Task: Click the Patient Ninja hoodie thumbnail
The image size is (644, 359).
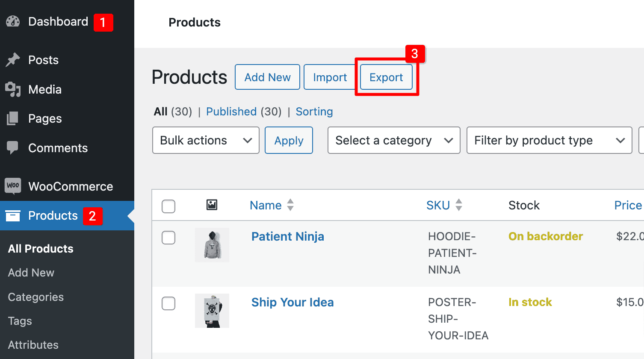Action: (212, 245)
